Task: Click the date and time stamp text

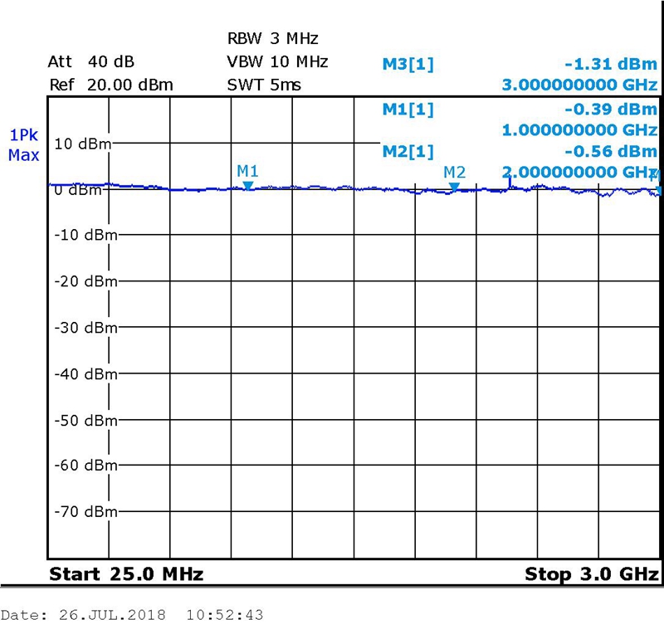Action: [133, 616]
